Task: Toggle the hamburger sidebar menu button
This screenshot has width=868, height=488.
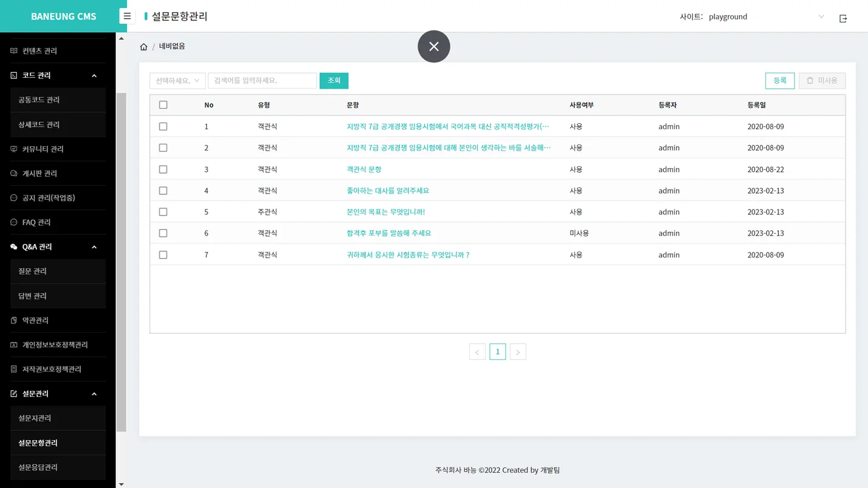Action: point(127,16)
